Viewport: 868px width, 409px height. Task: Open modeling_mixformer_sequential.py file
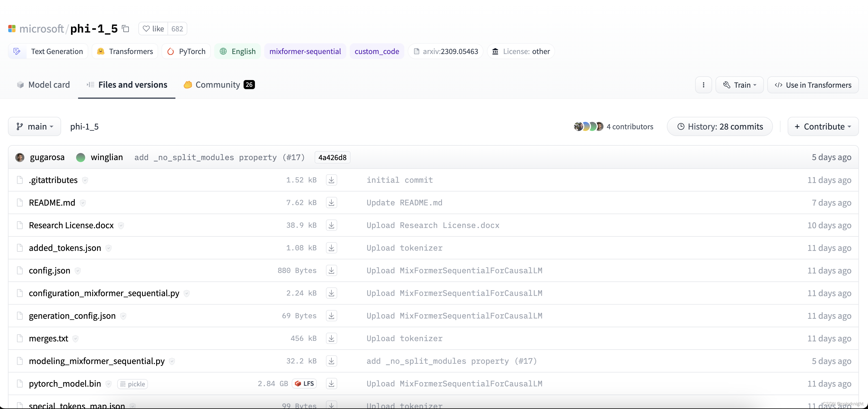coord(97,361)
